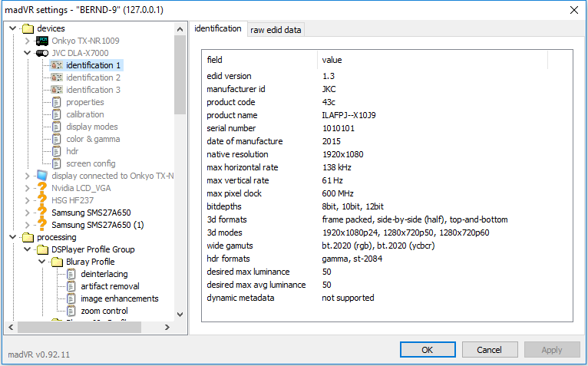This screenshot has width=588, height=366.
Task: Click the tree horizontal scroll left arrow
Action: click(x=11, y=328)
